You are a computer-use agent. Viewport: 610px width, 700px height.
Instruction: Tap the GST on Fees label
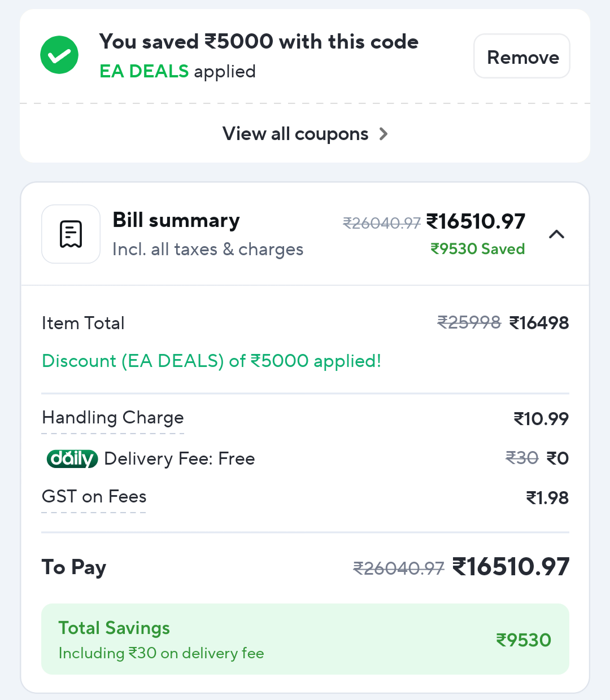pos(94,497)
